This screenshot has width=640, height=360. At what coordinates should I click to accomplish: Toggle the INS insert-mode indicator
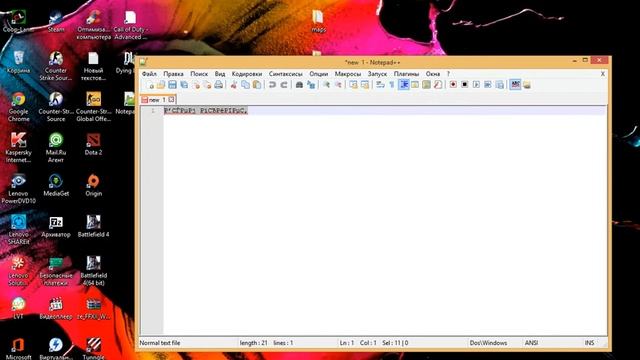pyautogui.click(x=589, y=343)
